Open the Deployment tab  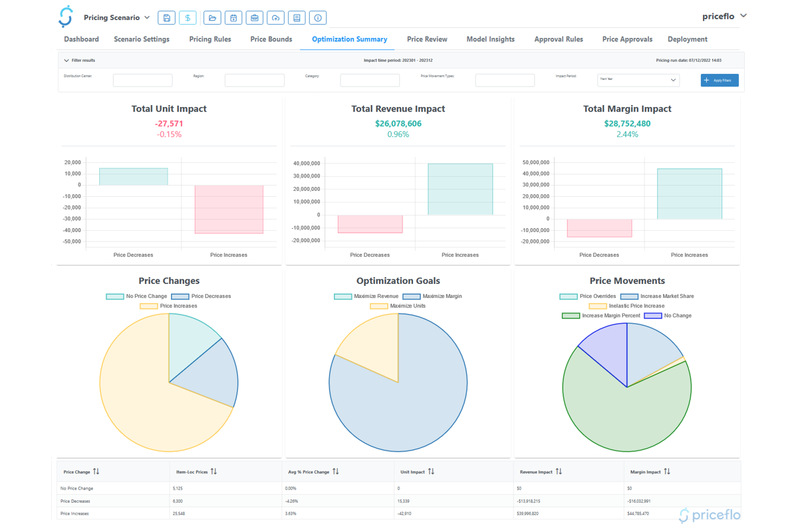[687, 39]
